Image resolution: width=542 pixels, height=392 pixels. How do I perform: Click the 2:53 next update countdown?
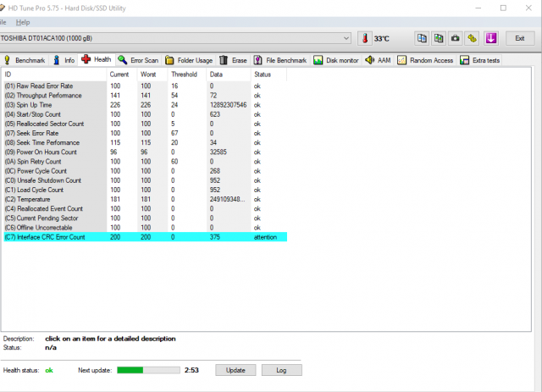[191, 370]
